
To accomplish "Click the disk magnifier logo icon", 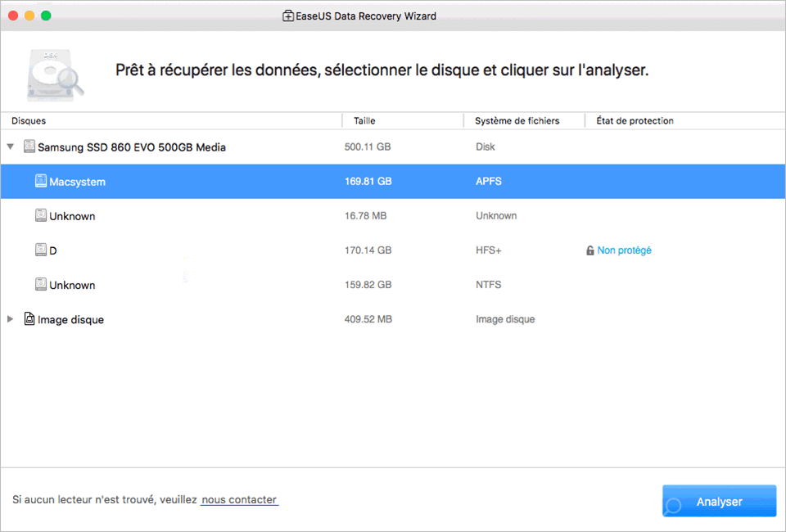I will (x=54, y=74).
